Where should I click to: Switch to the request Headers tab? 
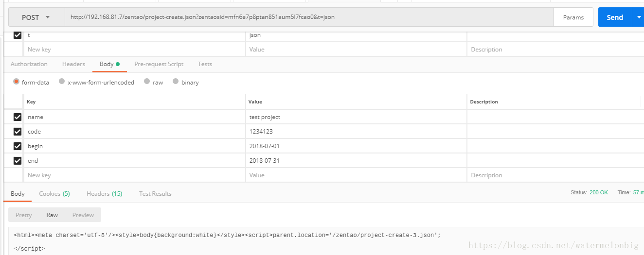tap(73, 64)
